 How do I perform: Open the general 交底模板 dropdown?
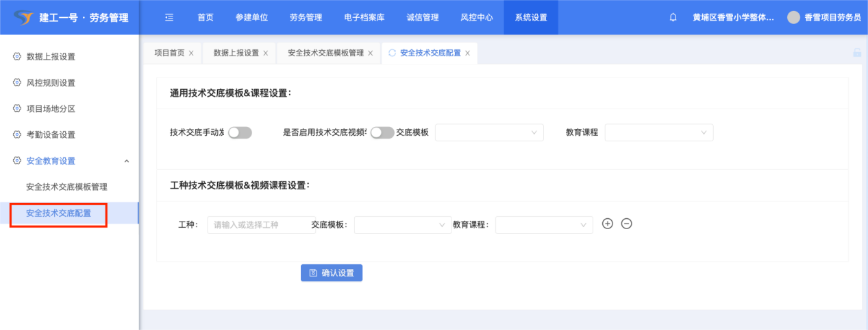coord(489,132)
